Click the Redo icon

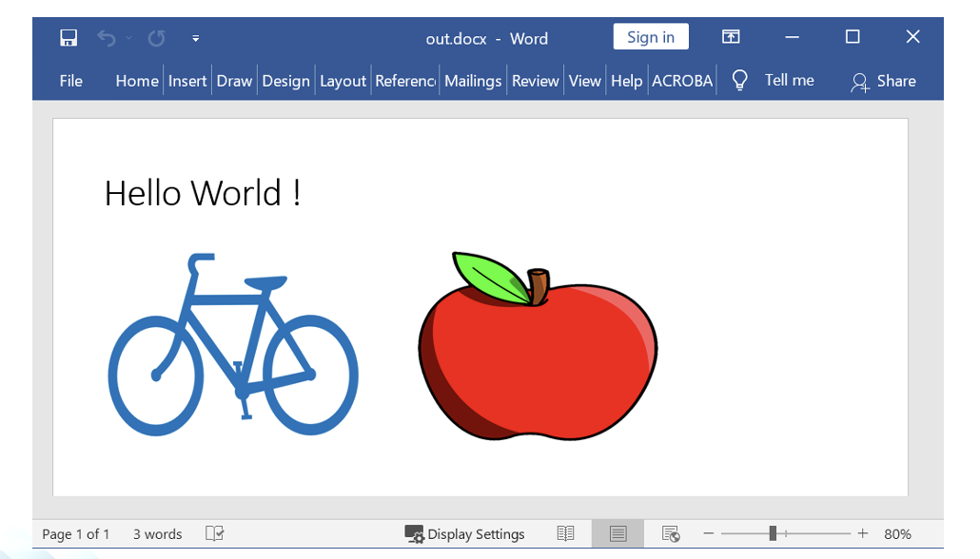coord(156,38)
